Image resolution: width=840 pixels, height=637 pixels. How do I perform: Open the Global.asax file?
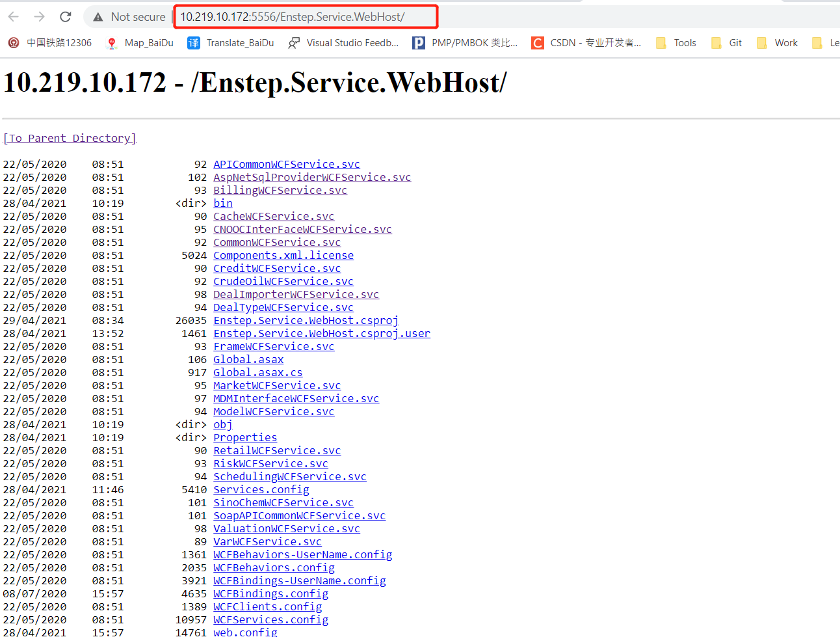tap(248, 359)
